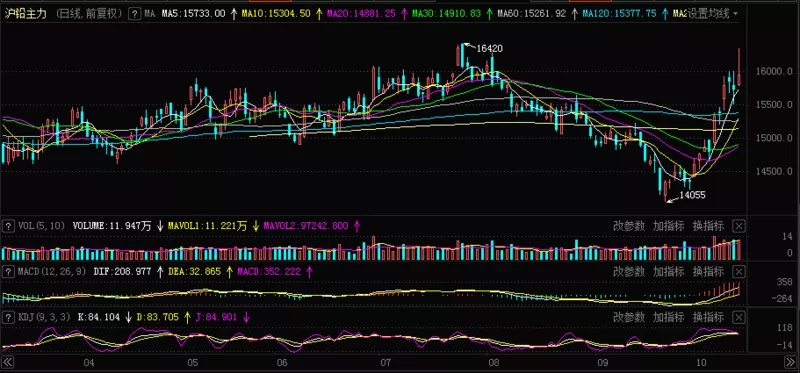
Task: Open 换指标 in the MACD panel
Action: coord(708,271)
